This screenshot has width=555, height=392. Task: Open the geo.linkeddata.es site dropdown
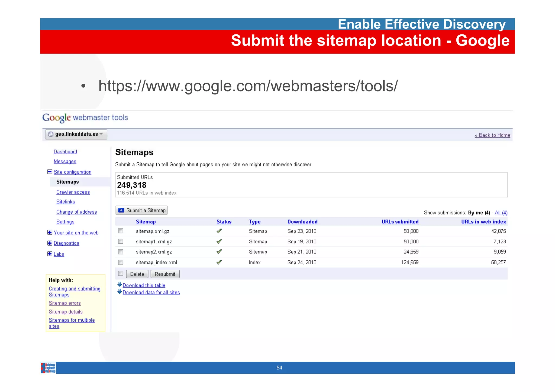click(x=76, y=134)
